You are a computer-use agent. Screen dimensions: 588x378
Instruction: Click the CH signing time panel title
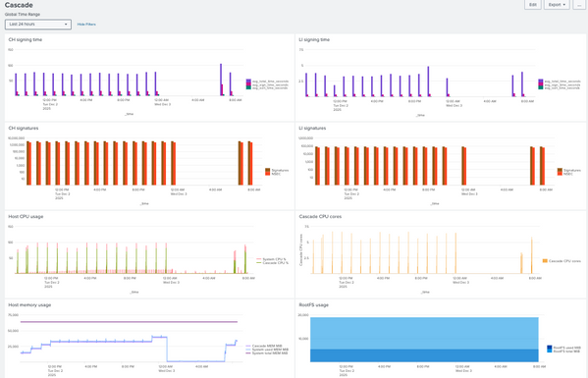click(x=26, y=39)
